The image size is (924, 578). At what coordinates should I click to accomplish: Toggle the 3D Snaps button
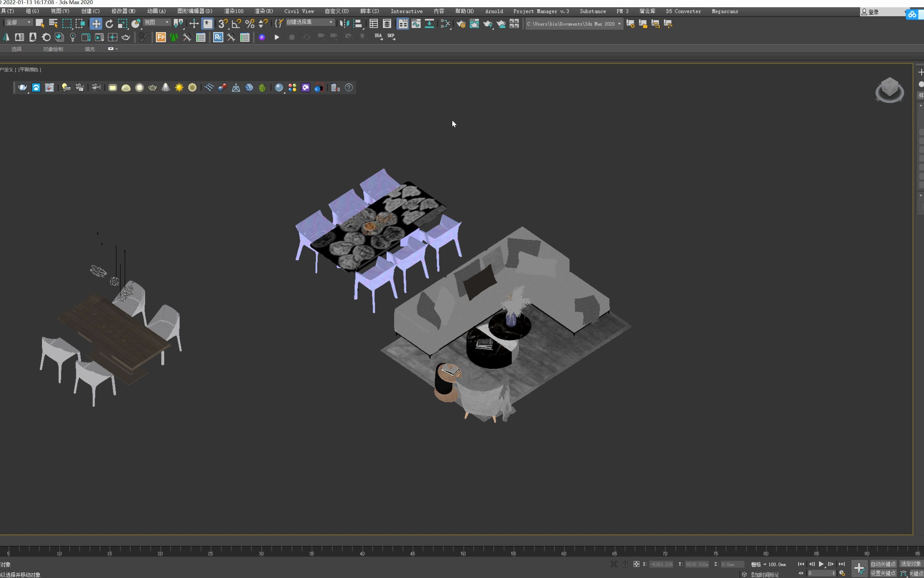tap(223, 24)
